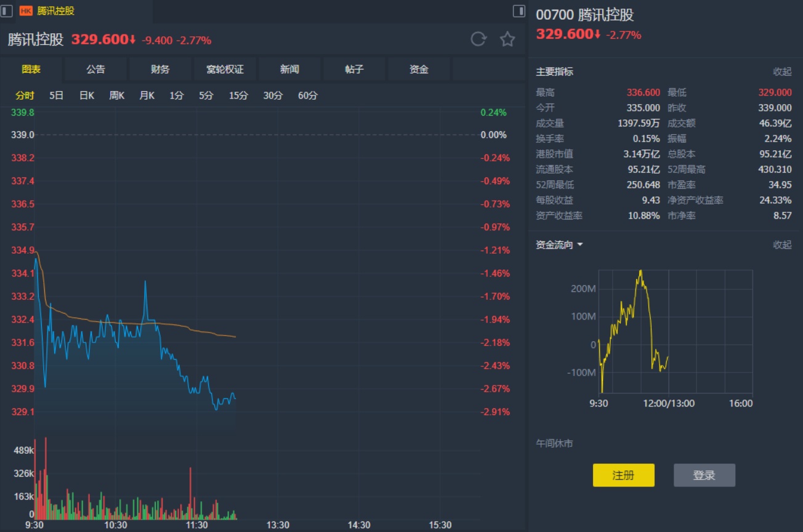Image resolution: width=803 pixels, height=532 pixels.
Task: Switch to the 资金 tab
Action: click(x=419, y=70)
